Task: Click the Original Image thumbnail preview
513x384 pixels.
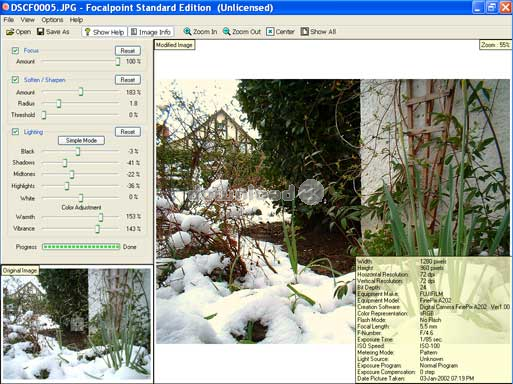Action: pos(77,324)
